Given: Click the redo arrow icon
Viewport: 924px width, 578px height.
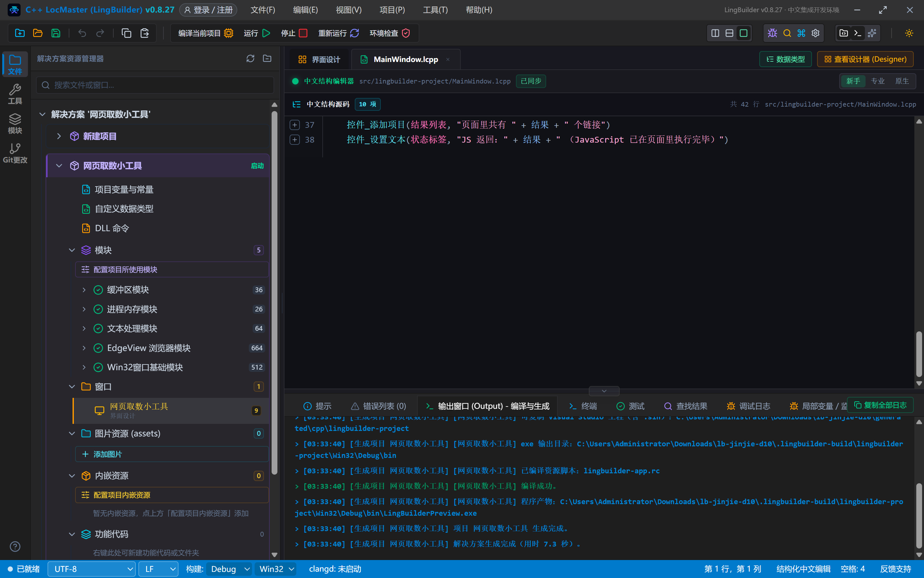Looking at the screenshot, I should pos(100,33).
